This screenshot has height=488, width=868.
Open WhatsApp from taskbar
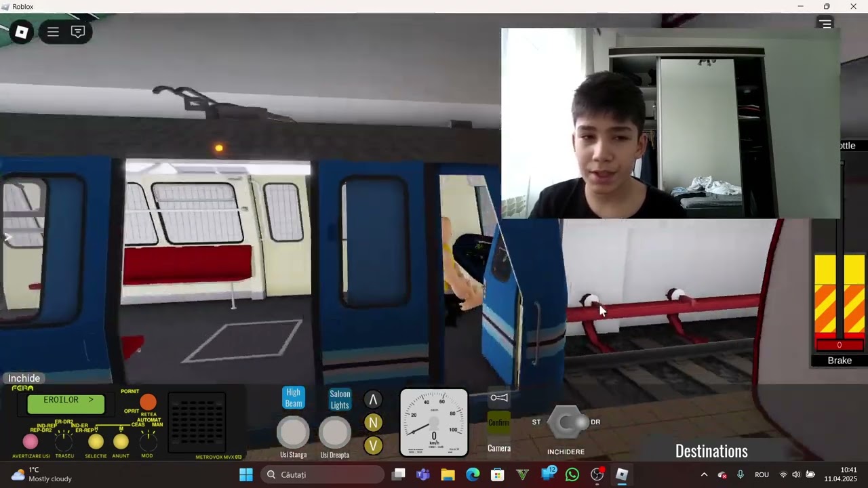(572, 474)
